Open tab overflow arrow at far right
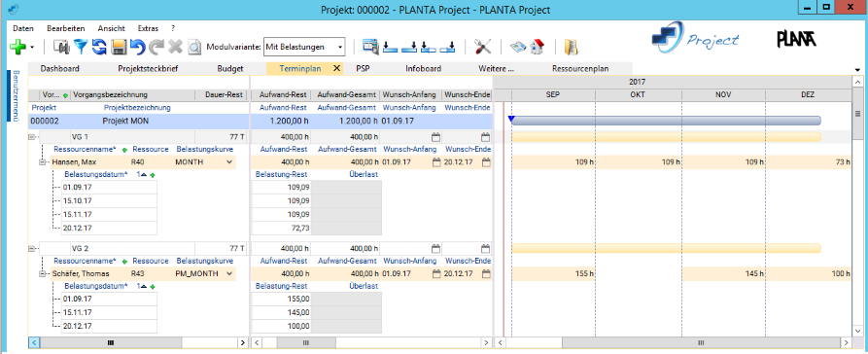Viewport: 868px width, 354px height. (x=857, y=70)
